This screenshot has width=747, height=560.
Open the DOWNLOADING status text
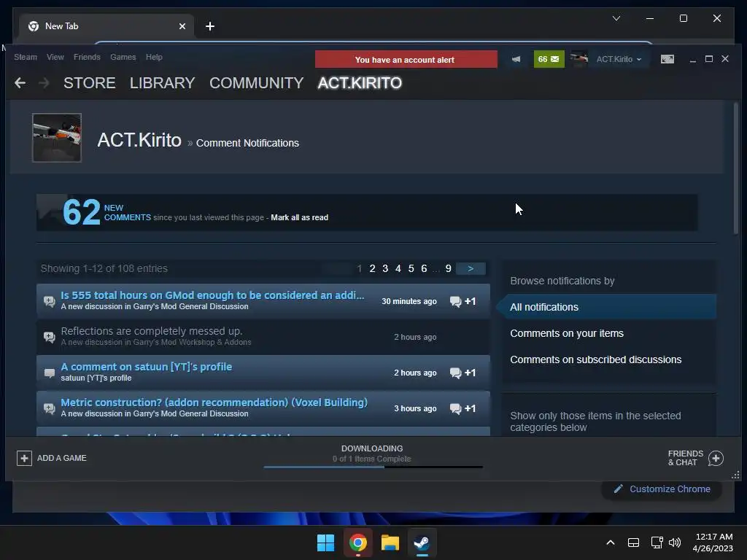[372, 448]
